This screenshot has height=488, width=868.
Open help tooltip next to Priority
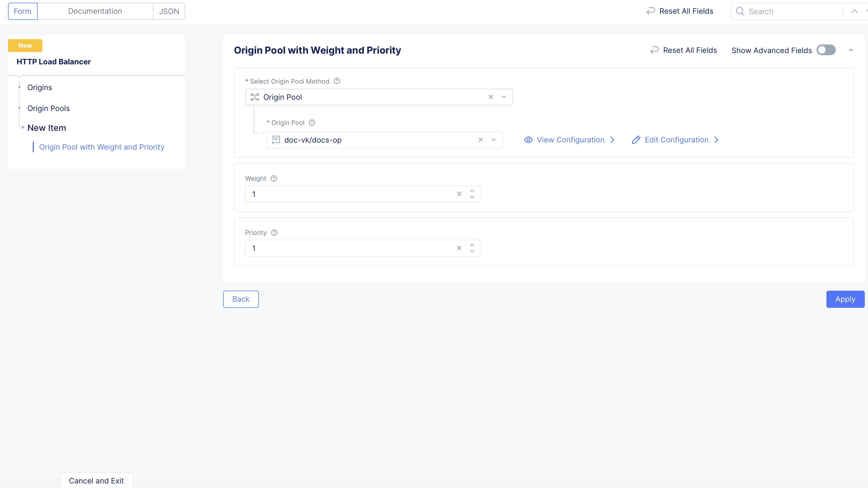tap(274, 232)
